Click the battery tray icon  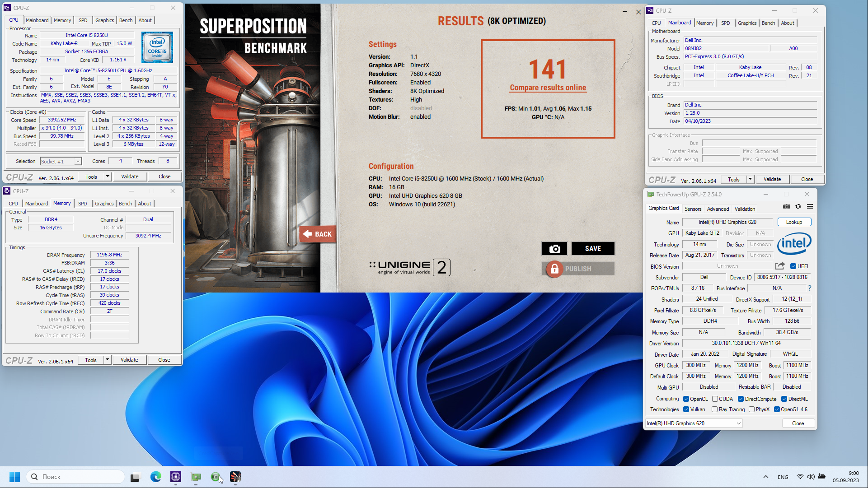822,477
